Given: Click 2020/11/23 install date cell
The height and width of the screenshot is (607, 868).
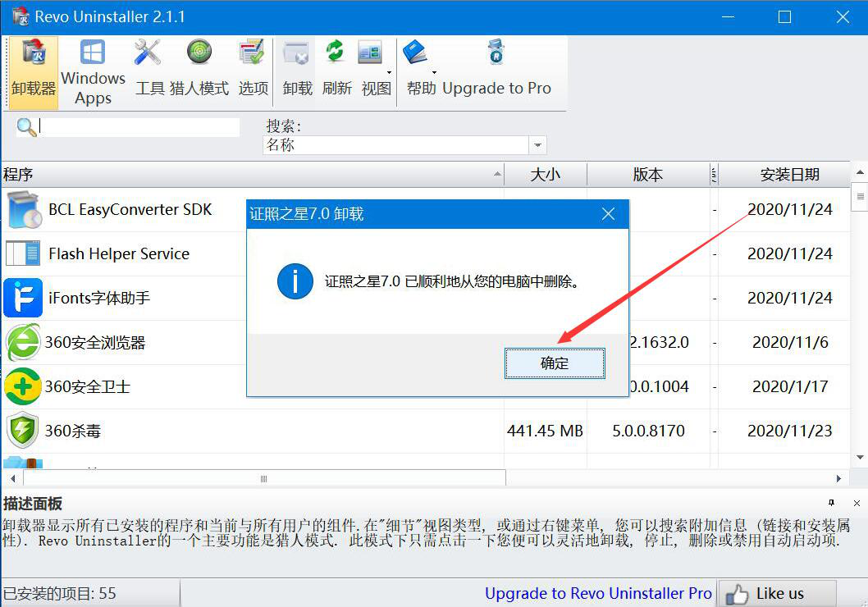Looking at the screenshot, I should pos(789,431).
